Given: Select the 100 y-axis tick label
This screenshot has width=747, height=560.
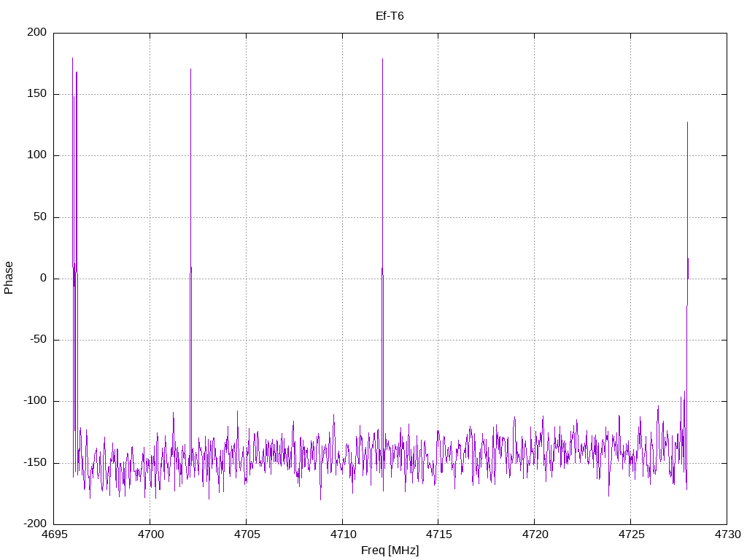Looking at the screenshot, I should 39,155.
